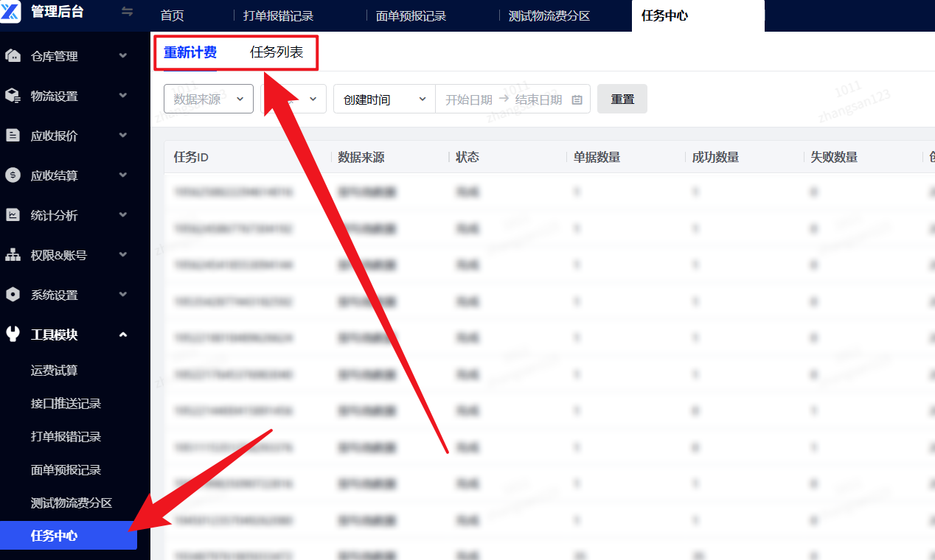
Task: Click the 成功数量 column header
Action: (x=715, y=157)
